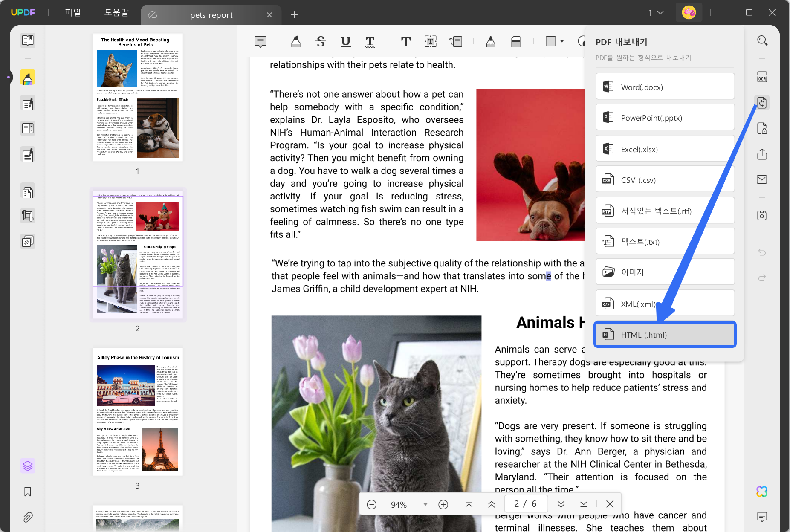
Task: Click the zoom in plus button
Action: pyautogui.click(x=443, y=504)
